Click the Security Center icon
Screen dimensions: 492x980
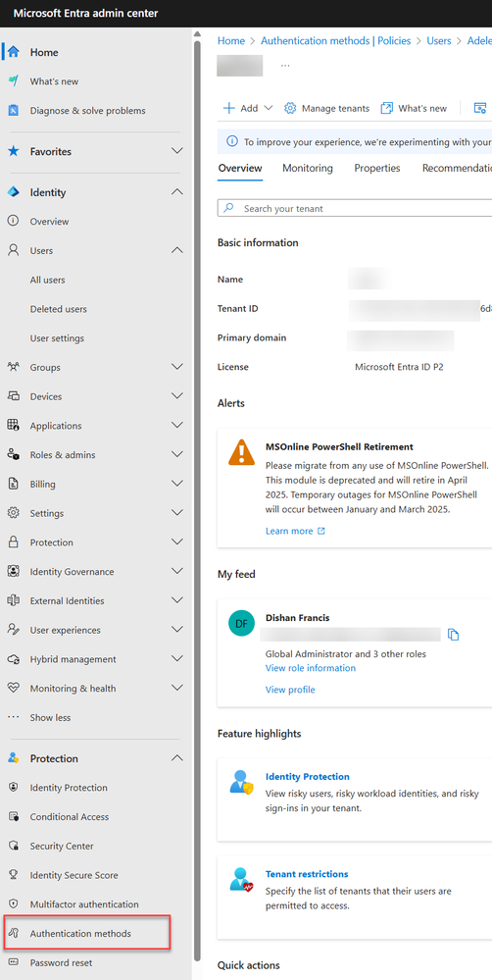(13, 846)
